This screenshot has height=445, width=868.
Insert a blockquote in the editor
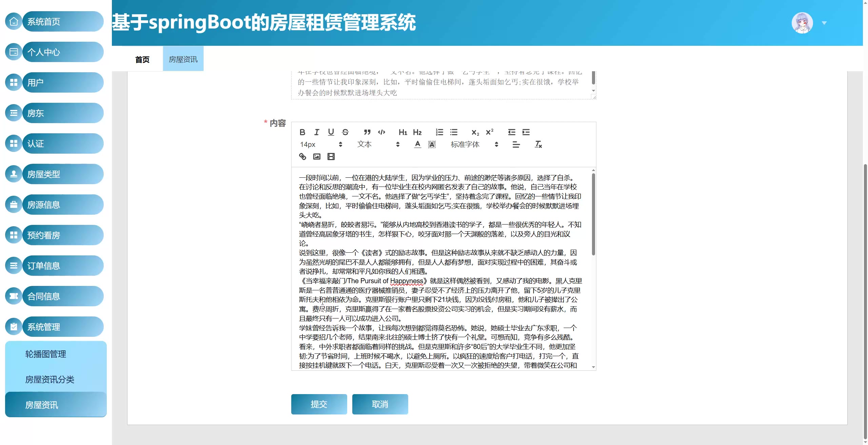367,132
